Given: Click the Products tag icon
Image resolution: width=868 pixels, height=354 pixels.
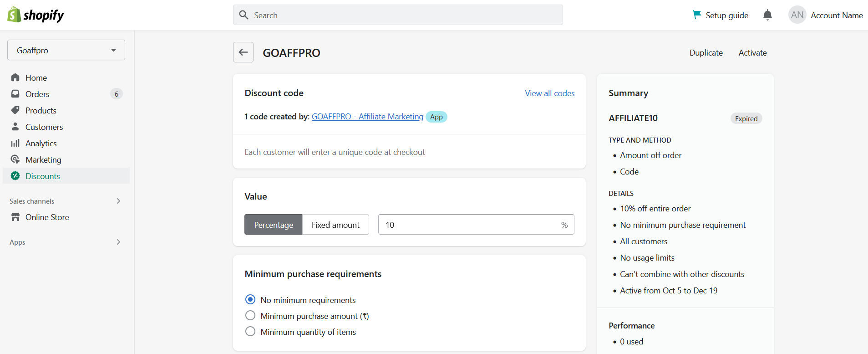Looking at the screenshot, I should pyautogui.click(x=15, y=110).
